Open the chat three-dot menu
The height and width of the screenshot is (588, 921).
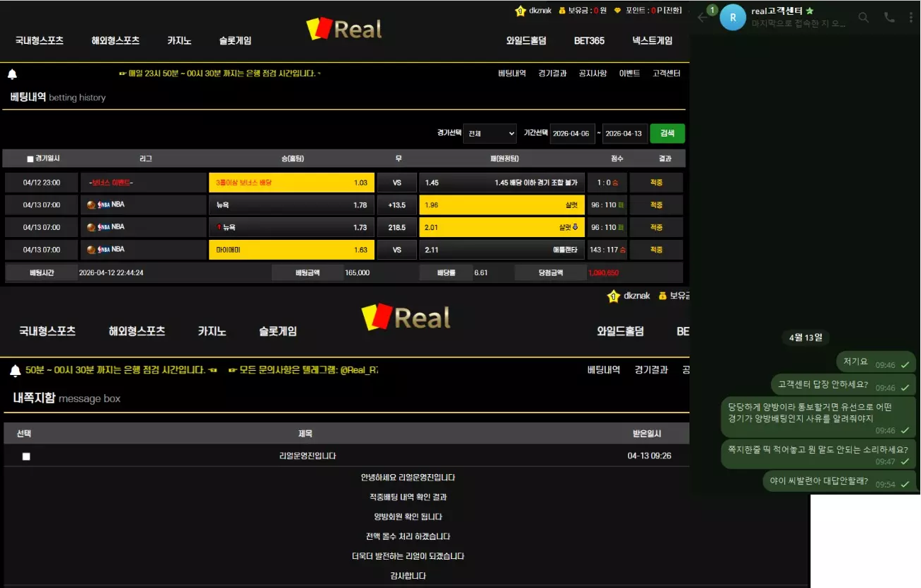[x=910, y=18]
